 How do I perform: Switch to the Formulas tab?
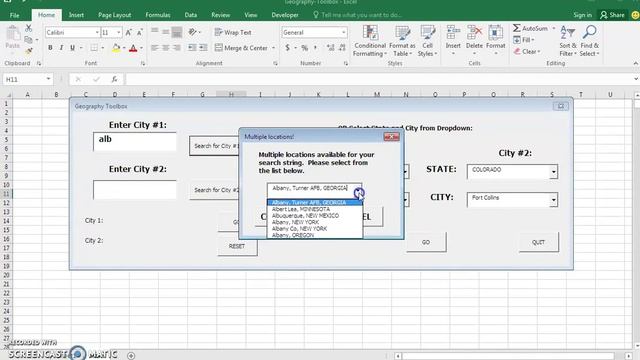158,15
